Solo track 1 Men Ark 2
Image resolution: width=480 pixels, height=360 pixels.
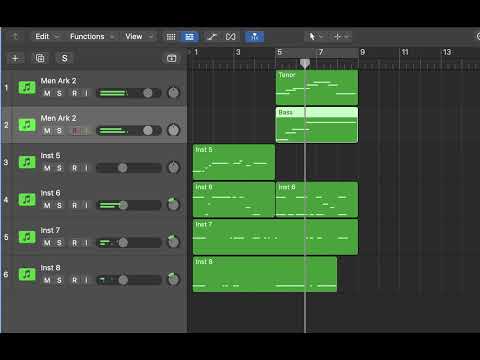59,93
